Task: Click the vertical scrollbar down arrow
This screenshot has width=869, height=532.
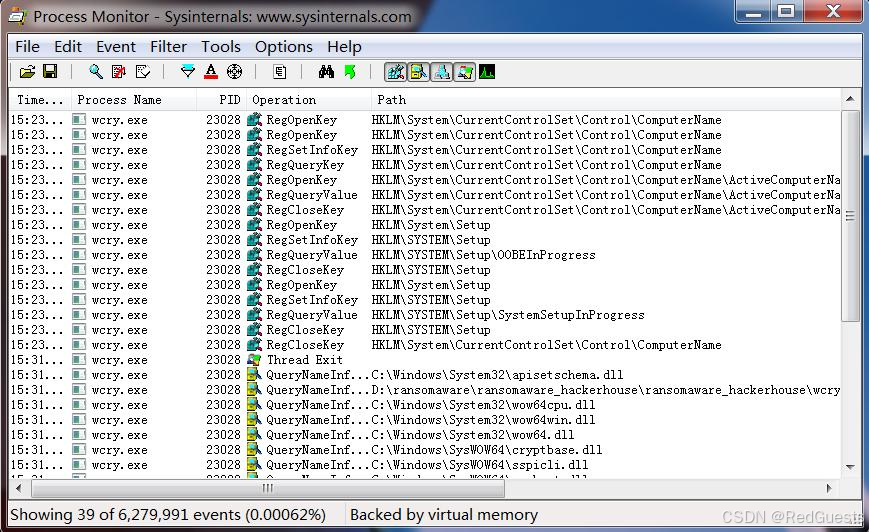Action: coord(850,467)
